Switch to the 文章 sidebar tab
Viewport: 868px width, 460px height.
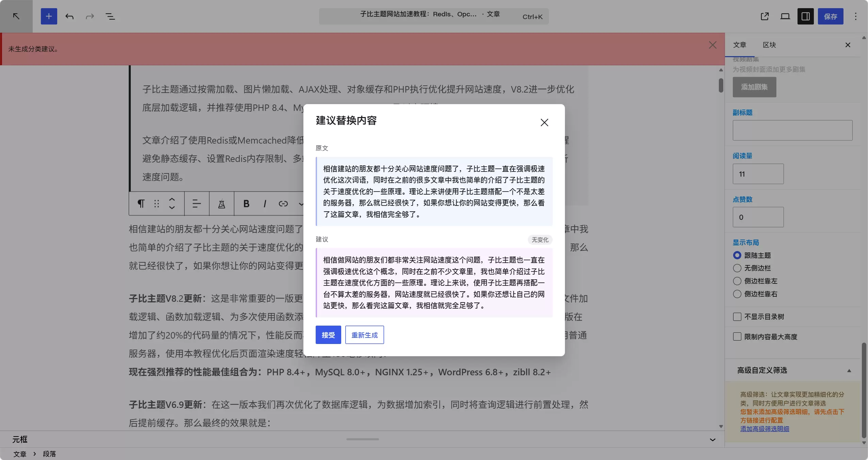tap(740, 45)
